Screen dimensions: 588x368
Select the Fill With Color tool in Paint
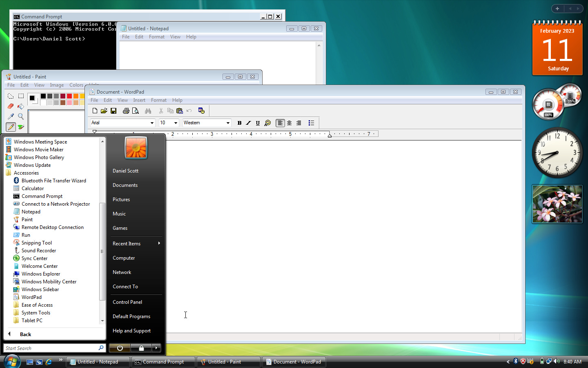coord(21,106)
